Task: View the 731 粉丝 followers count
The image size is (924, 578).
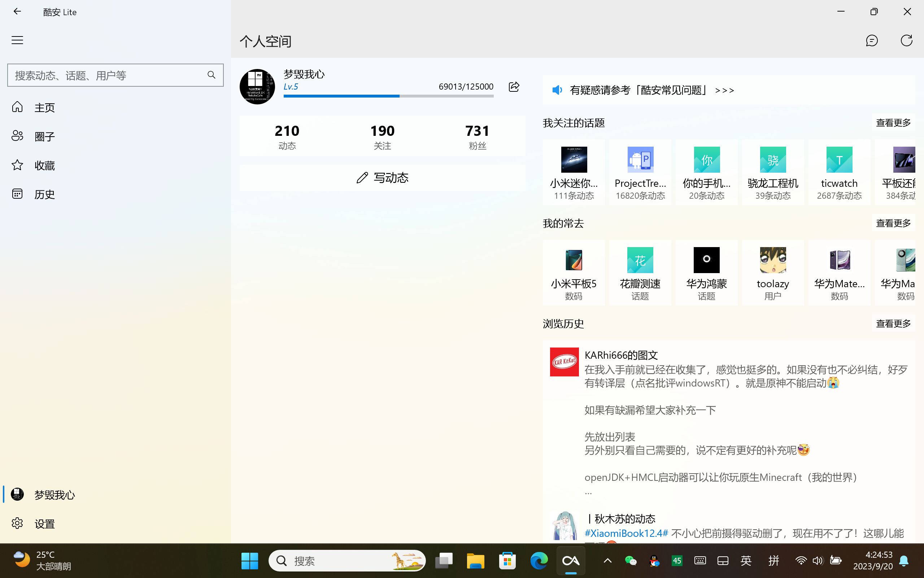Action: click(x=477, y=137)
